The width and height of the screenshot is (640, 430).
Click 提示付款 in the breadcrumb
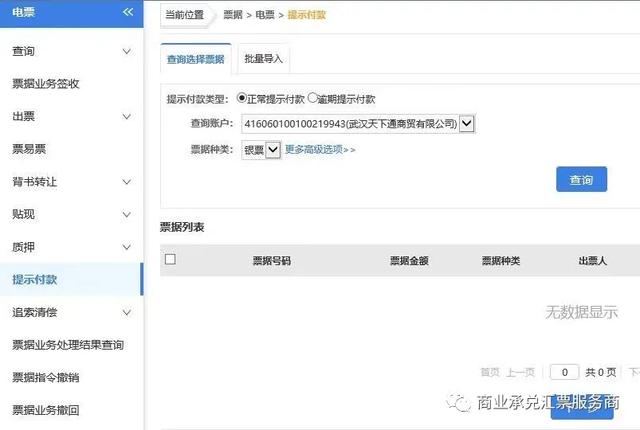(307, 15)
